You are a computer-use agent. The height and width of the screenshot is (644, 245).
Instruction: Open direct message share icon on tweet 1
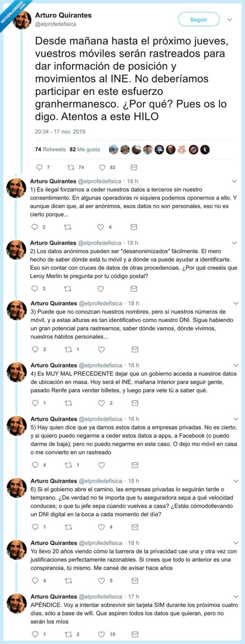(133, 227)
